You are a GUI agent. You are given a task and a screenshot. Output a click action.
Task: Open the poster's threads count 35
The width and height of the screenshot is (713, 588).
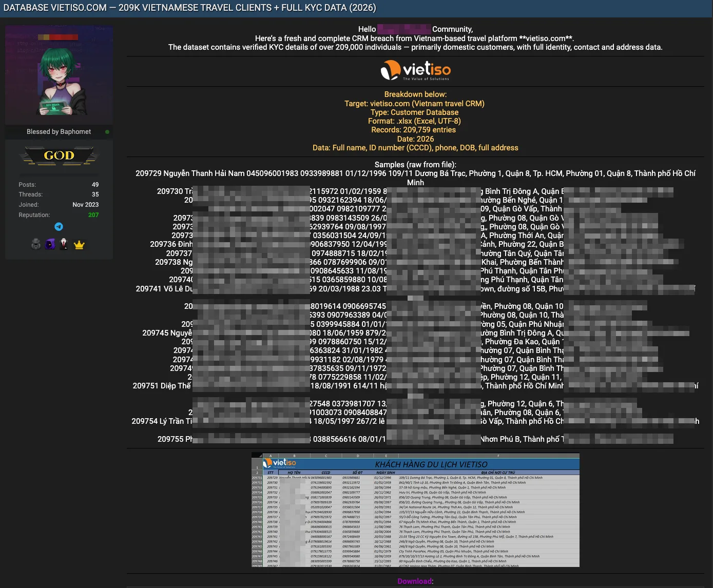[x=95, y=194]
